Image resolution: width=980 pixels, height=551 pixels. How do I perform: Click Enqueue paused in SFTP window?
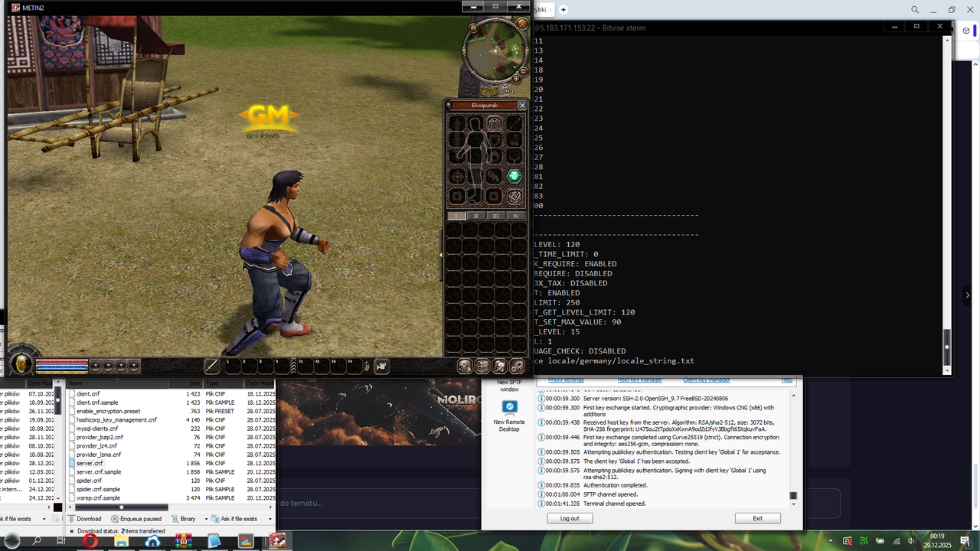pos(136,519)
